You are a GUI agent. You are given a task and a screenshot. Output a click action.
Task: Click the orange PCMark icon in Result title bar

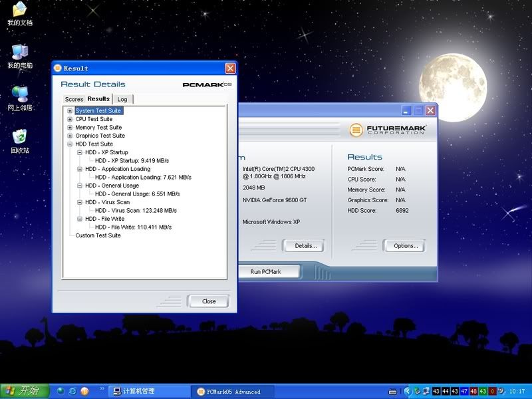click(x=58, y=68)
